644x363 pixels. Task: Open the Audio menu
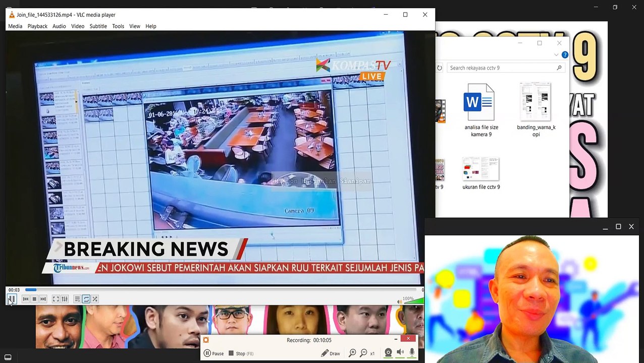[x=59, y=26]
